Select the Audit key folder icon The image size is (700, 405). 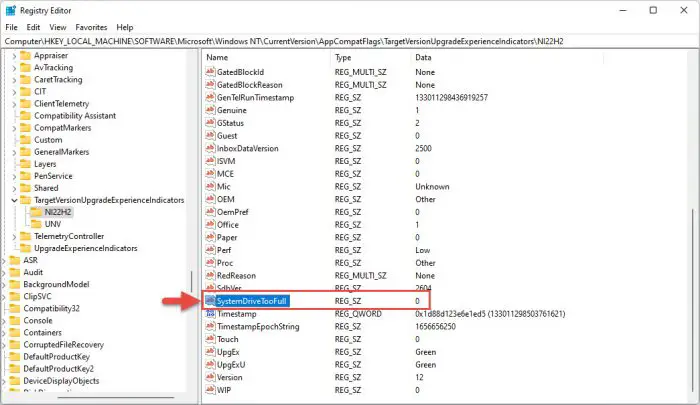[x=15, y=272]
